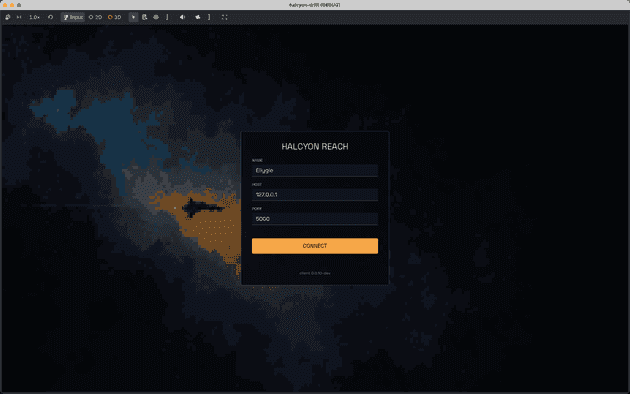Image resolution: width=630 pixels, height=394 pixels.
Task: Focus the HOST field showing 127.0.0.1
Action: [315, 194]
